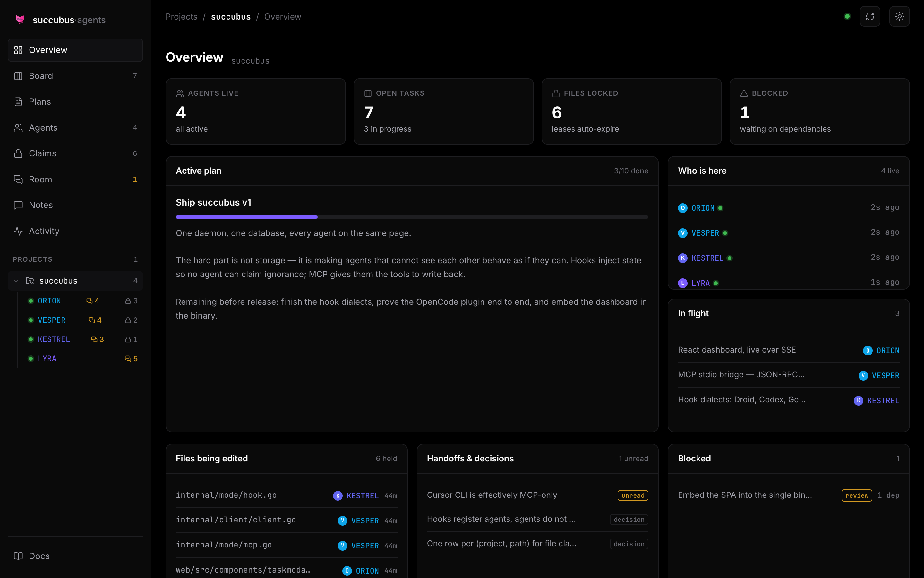Image resolution: width=924 pixels, height=578 pixels.
Task: Click the Notes speech bubble icon
Action: click(18, 205)
